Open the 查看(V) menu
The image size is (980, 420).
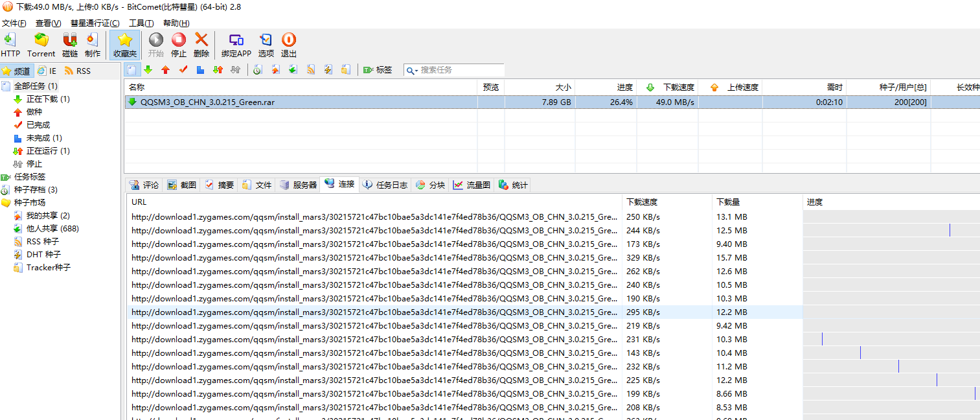(x=49, y=23)
